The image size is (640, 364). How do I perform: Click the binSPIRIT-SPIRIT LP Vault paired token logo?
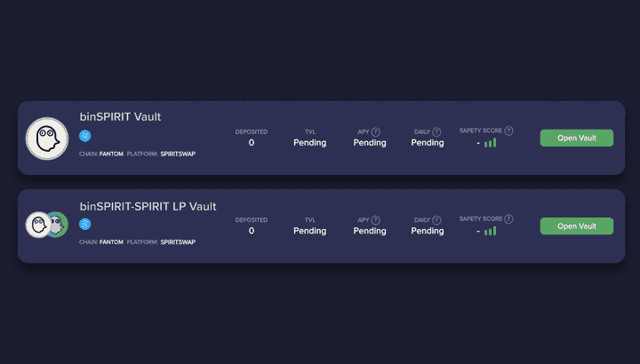pyautogui.click(x=47, y=226)
